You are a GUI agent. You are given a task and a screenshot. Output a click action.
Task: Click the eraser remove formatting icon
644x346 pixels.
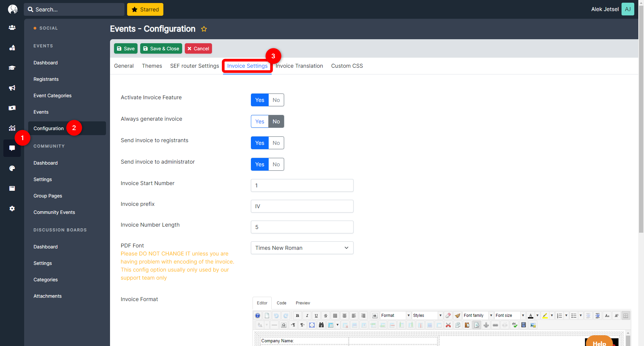point(448,315)
